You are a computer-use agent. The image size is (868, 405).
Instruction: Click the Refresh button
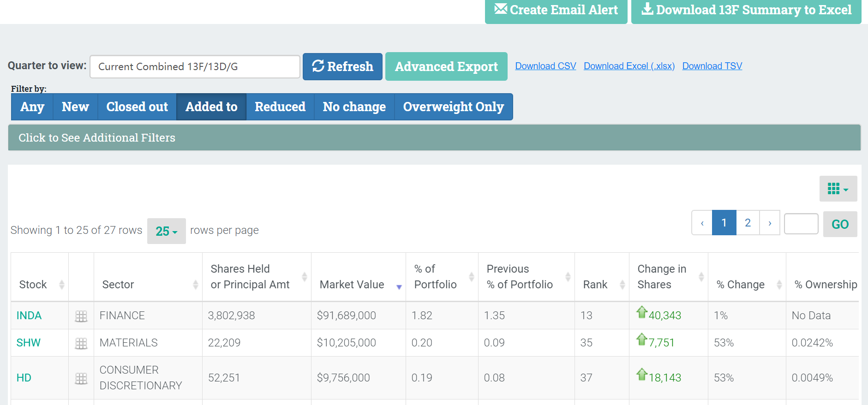point(342,66)
